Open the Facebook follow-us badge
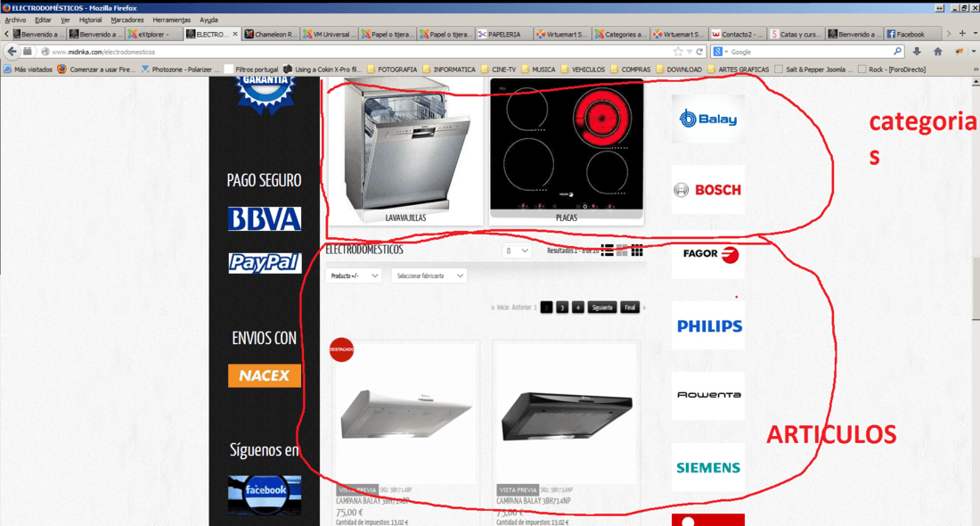Screen dimensions: 980x526 tap(265, 494)
